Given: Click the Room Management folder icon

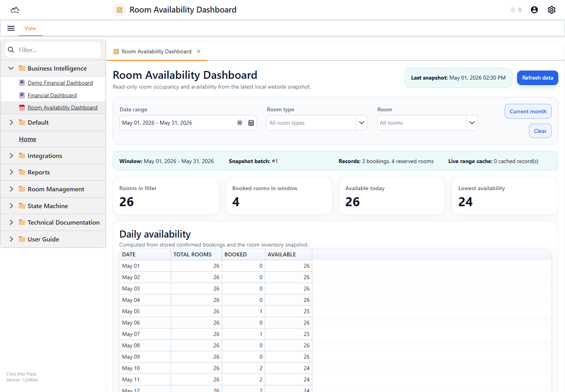Looking at the screenshot, I should [x=22, y=189].
